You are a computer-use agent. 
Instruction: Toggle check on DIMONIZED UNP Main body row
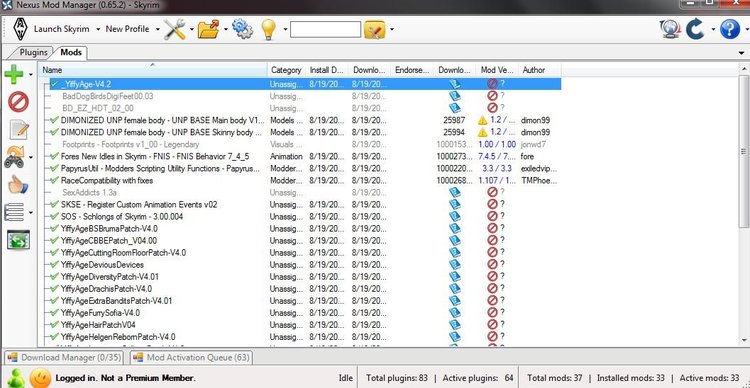point(55,120)
